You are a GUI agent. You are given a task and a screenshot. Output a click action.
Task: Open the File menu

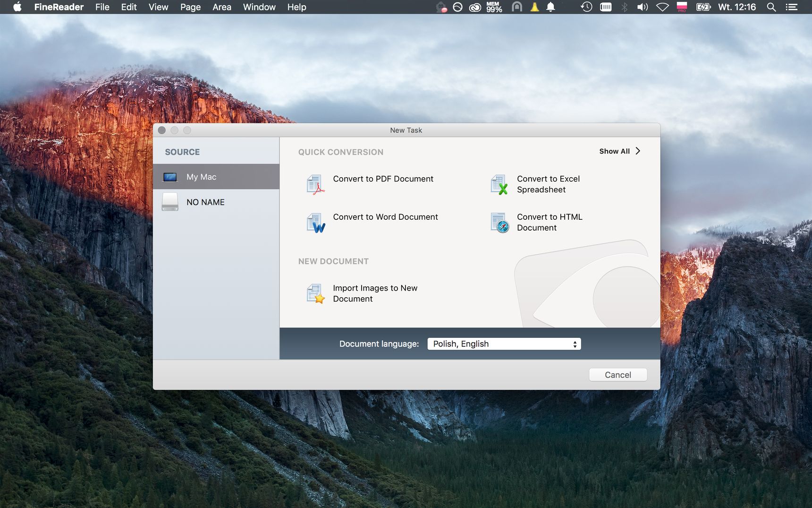pos(102,7)
